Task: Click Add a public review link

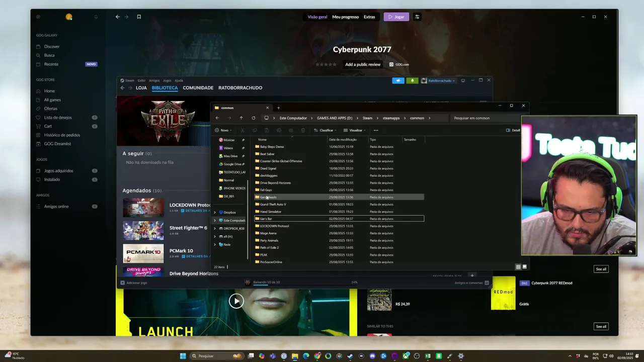Action: (363, 64)
